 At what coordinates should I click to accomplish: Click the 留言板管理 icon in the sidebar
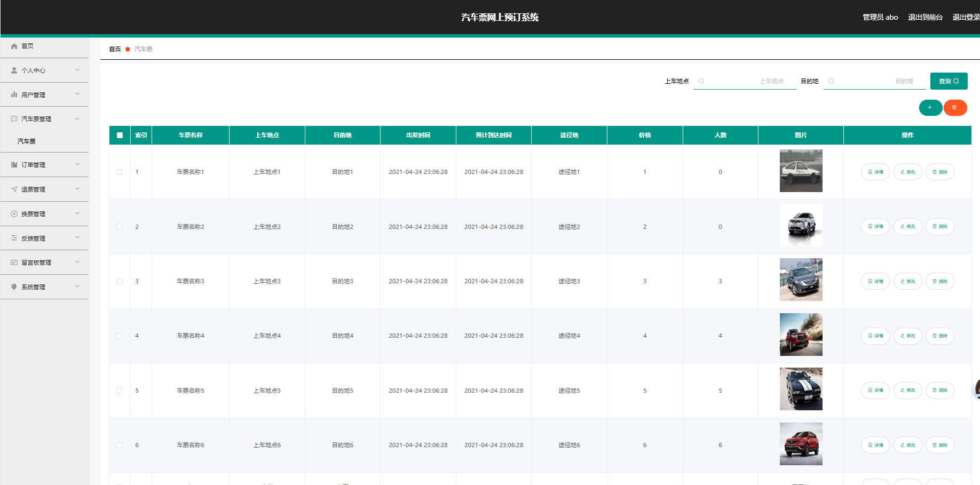tap(14, 263)
